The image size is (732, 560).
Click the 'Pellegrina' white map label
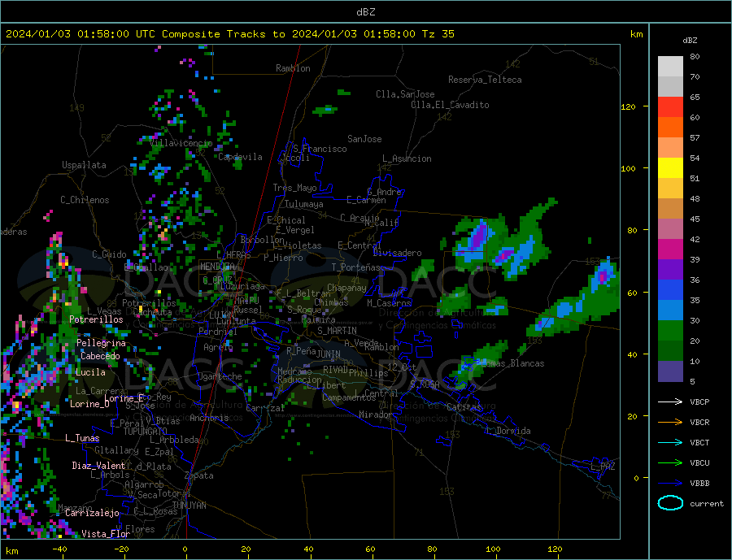pos(101,343)
